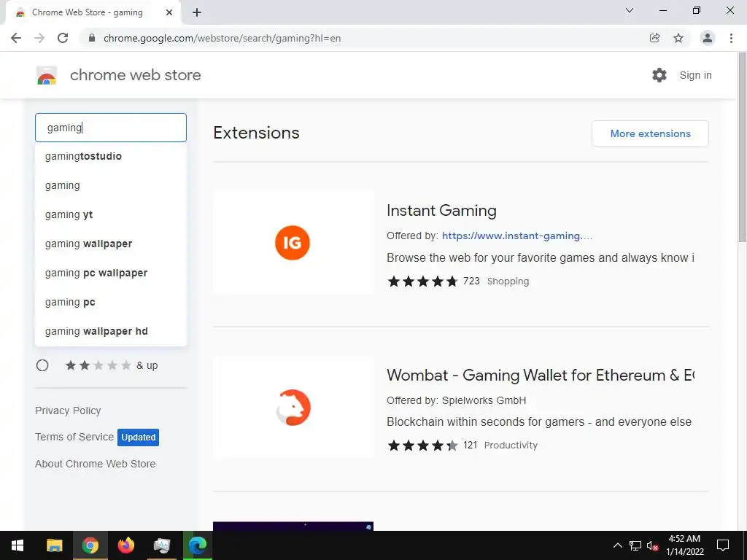Go back using browser back arrow
The width and height of the screenshot is (747, 560).
pos(16,38)
